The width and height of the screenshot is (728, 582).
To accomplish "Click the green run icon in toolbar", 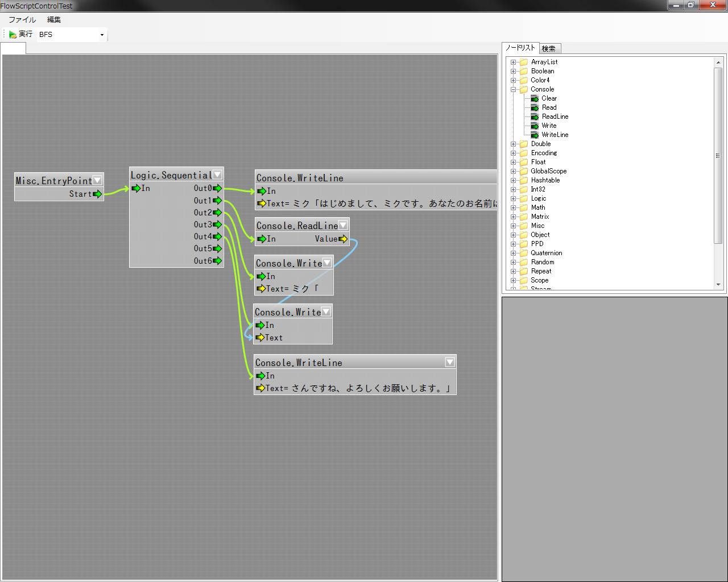I will [x=13, y=35].
